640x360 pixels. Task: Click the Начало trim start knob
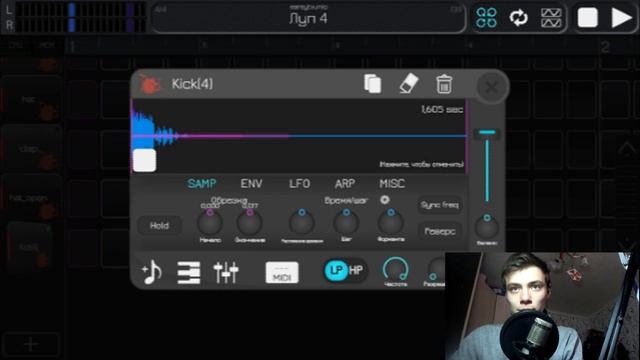pos(210,222)
